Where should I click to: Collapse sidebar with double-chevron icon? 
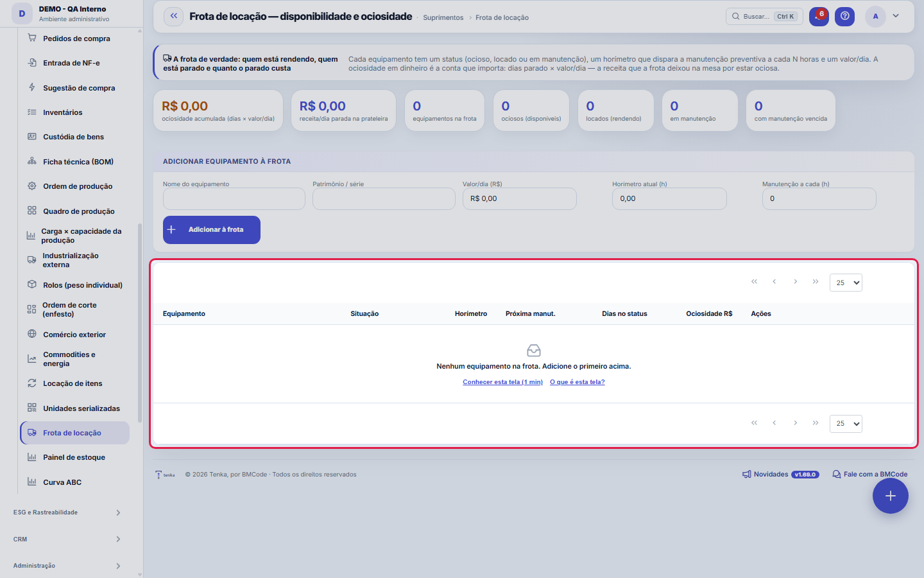174,16
